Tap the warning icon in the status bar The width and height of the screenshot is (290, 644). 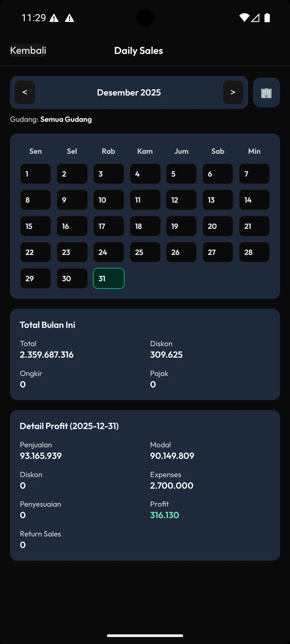55,18
